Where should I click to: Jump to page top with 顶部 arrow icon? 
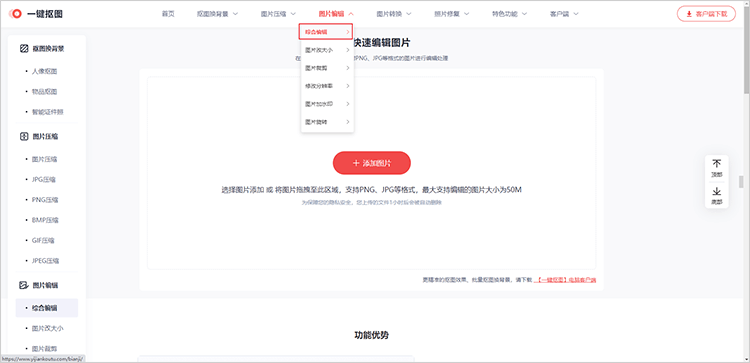pos(717,164)
